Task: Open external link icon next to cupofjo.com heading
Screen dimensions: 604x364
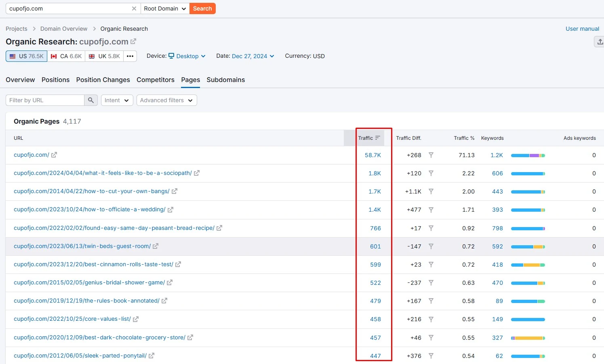Action: pos(133,42)
